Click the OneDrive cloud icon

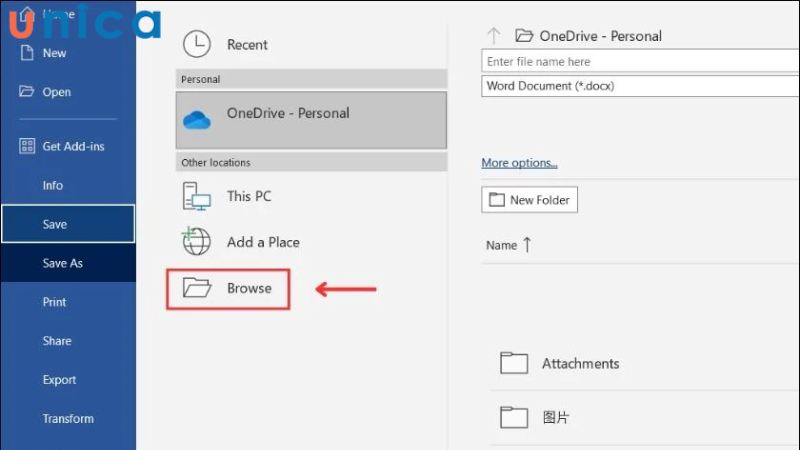pos(196,120)
